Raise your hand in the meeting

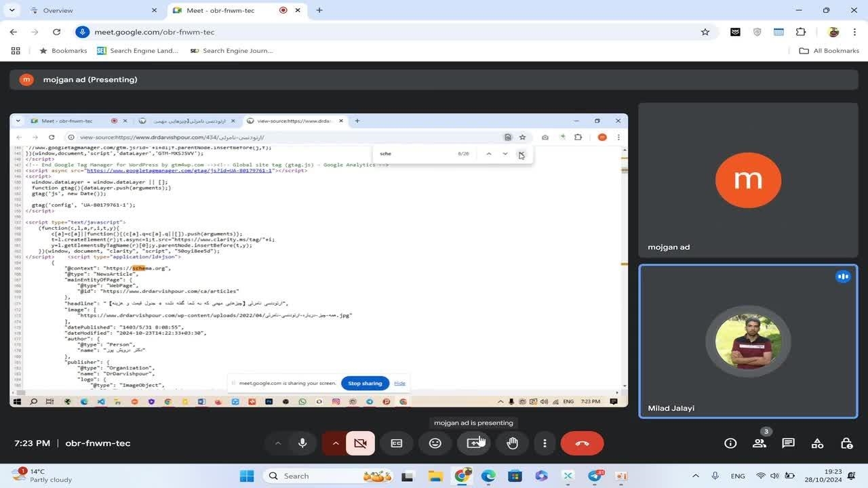[x=513, y=443]
